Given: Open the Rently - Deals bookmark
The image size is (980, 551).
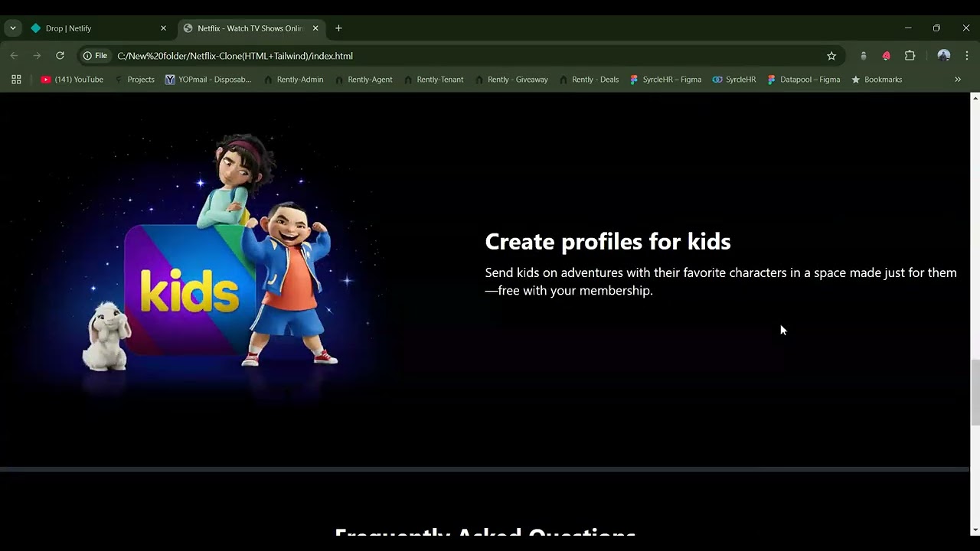Looking at the screenshot, I should coord(589,80).
